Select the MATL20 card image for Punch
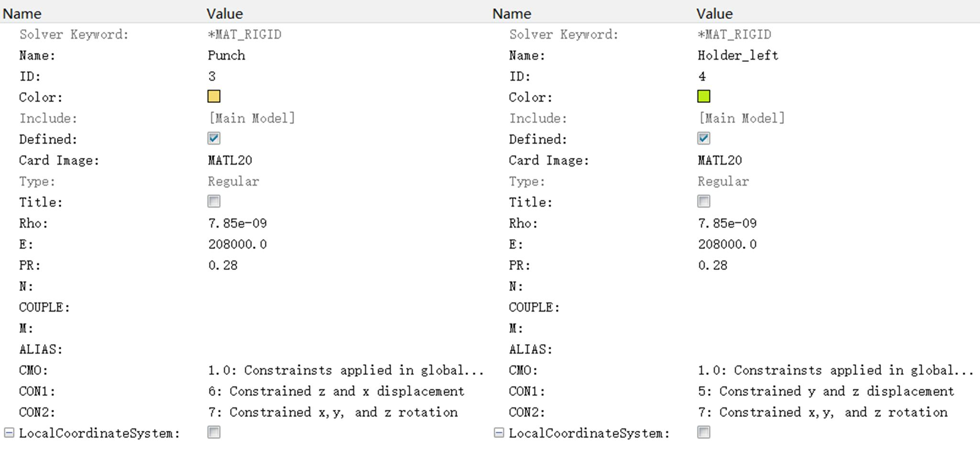 coord(230,160)
